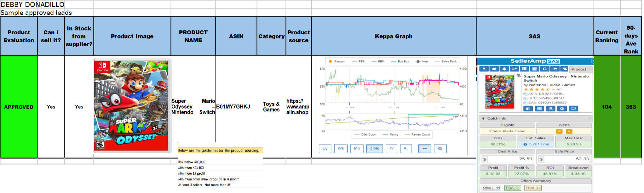Toggle New series in Keepa legend
The height and width of the screenshot is (193, 644).
click(x=422, y=61)
